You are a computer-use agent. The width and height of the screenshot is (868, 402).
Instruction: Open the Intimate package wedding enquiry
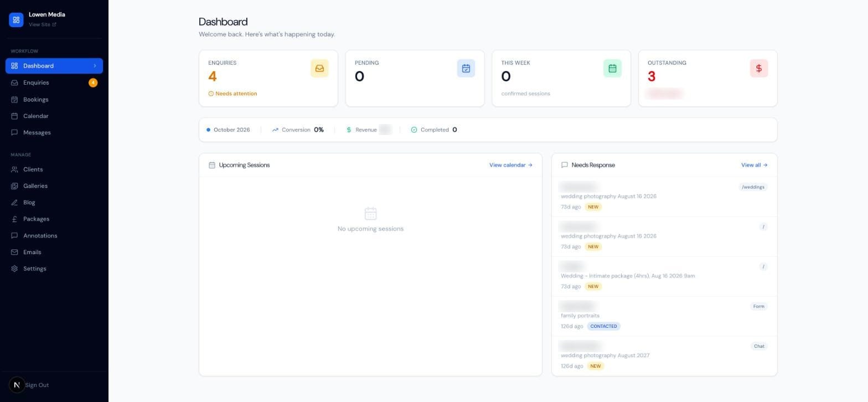664,277
